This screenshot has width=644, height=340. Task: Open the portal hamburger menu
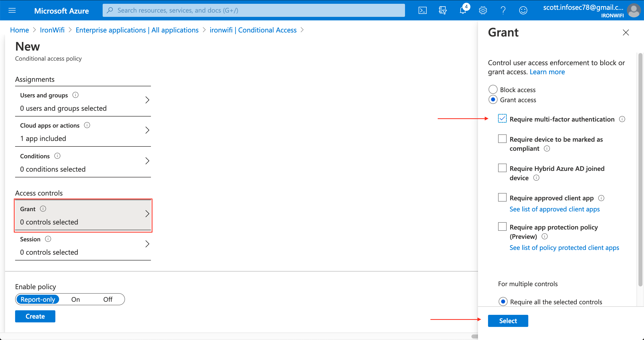tap(12, 10)
